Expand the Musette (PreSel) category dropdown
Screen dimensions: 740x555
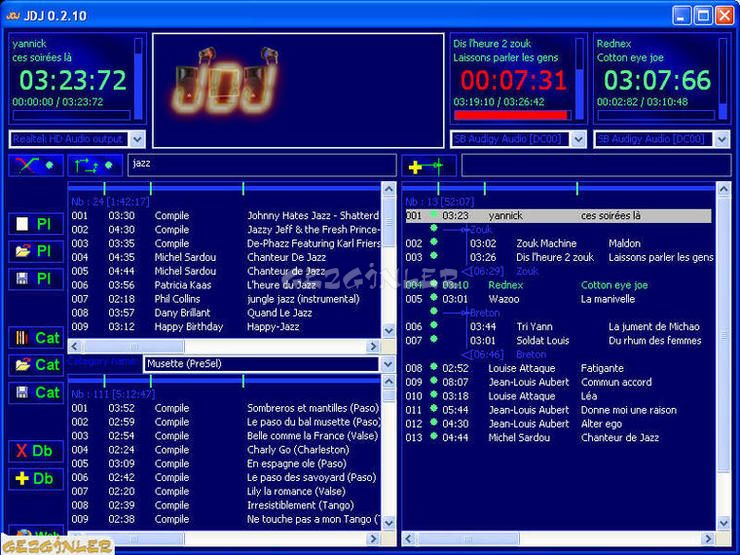(387, 364)
